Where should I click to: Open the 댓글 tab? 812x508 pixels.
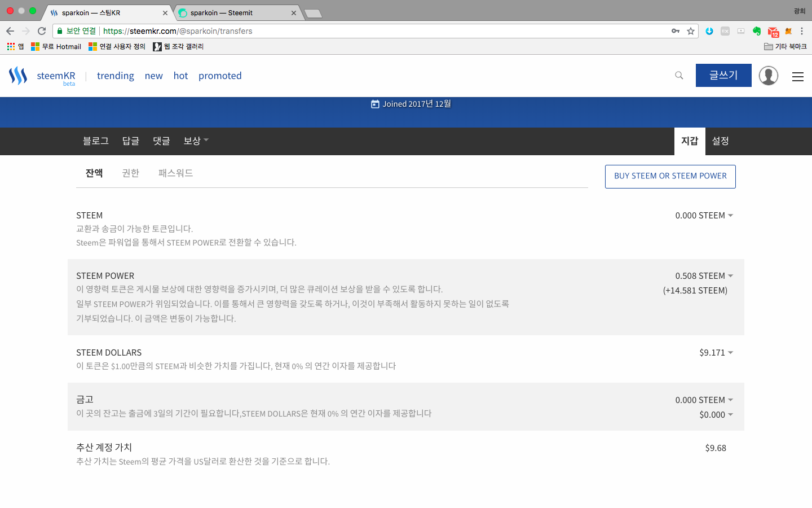161,141
